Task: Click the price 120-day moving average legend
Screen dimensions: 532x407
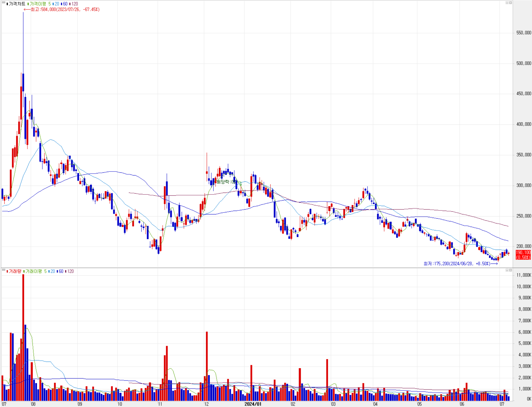Action: 74,4
